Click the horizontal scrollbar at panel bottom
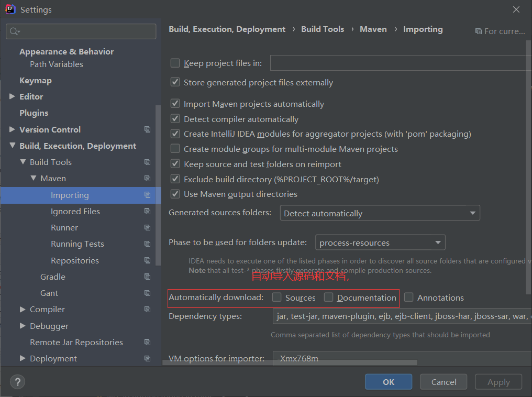532x397 pixels. [346, 362]
